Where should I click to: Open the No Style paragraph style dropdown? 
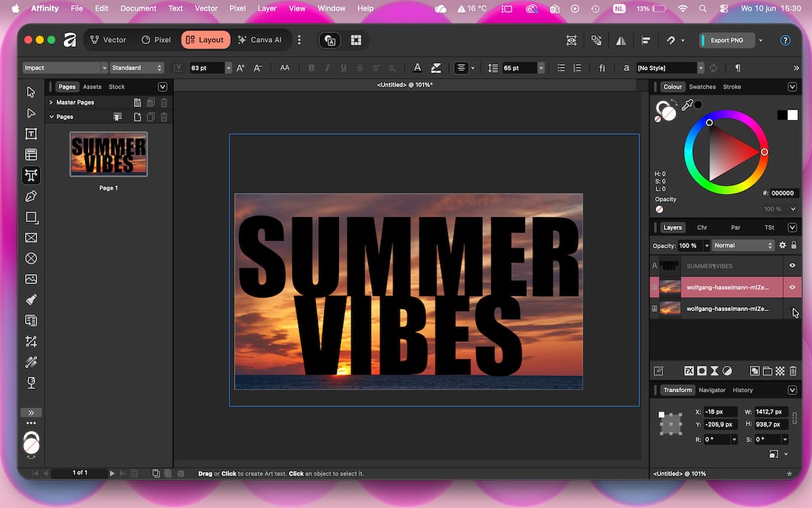pos(700,68)
